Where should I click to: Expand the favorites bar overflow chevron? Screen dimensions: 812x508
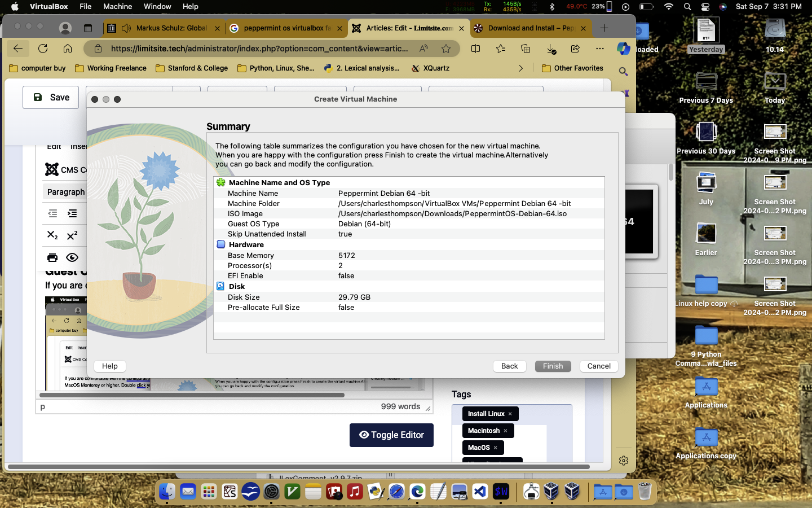pos(520,68)
